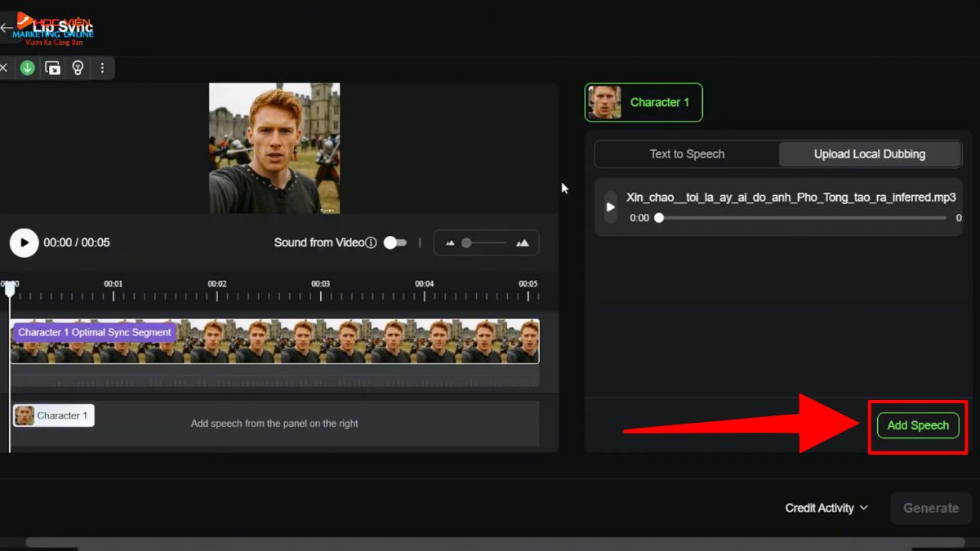Toggle Sound from Video switch
This screenshot has height=551, width=980.
tap(395, 242)
